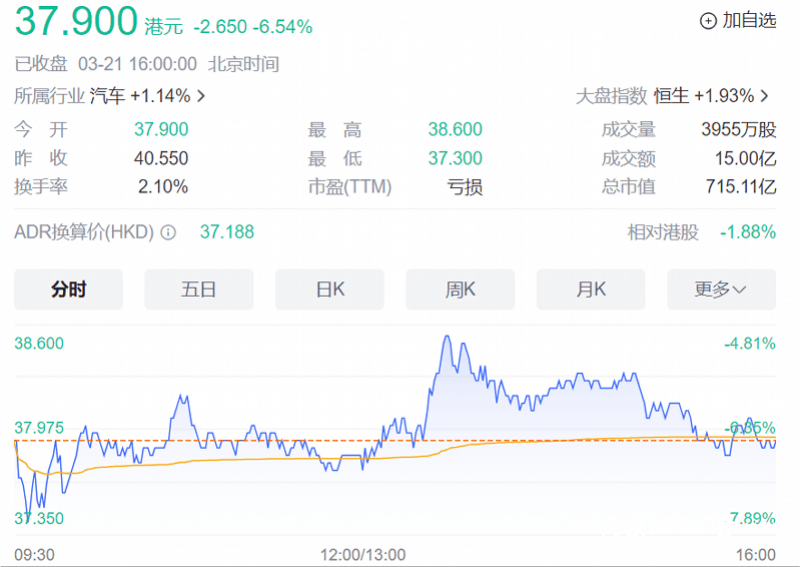Viewport: 800px width, 567px height.
Task: Click the 37.900 current price headline
Action: click(x=76, y=22)
